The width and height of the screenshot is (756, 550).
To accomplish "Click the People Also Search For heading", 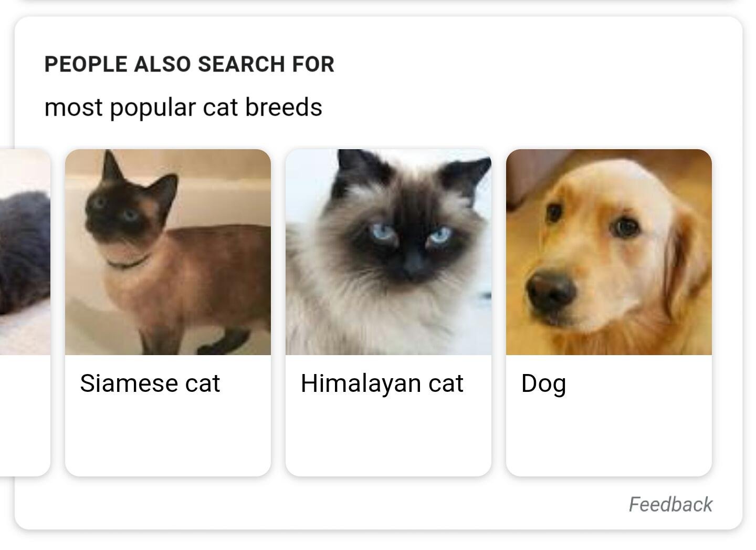I will (189, 64).
